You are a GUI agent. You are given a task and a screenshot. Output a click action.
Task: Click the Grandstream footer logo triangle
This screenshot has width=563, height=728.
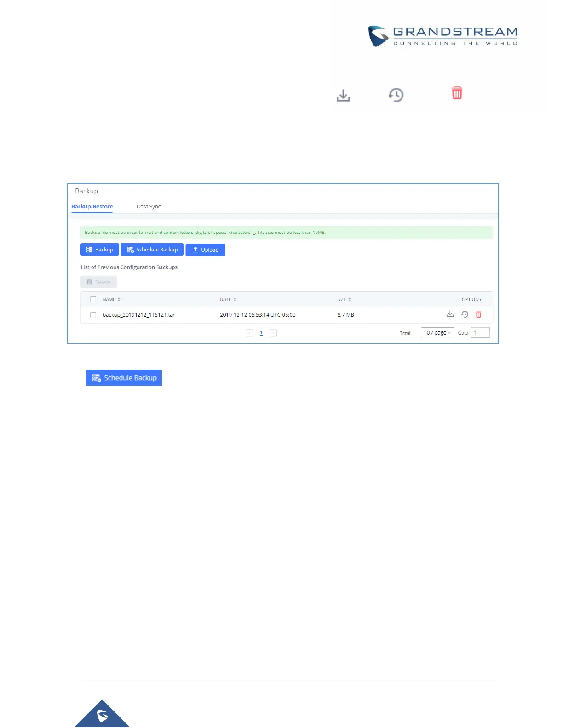(x=102, y=715)
